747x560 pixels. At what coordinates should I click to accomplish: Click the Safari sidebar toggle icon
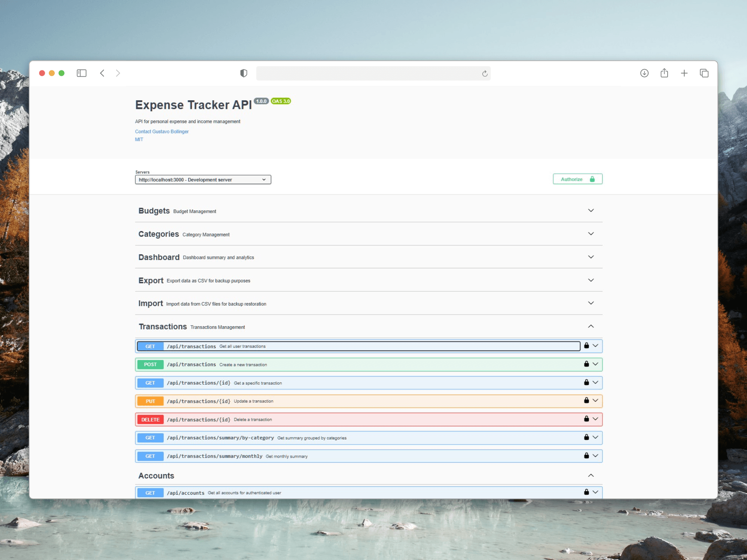point(81,73)
